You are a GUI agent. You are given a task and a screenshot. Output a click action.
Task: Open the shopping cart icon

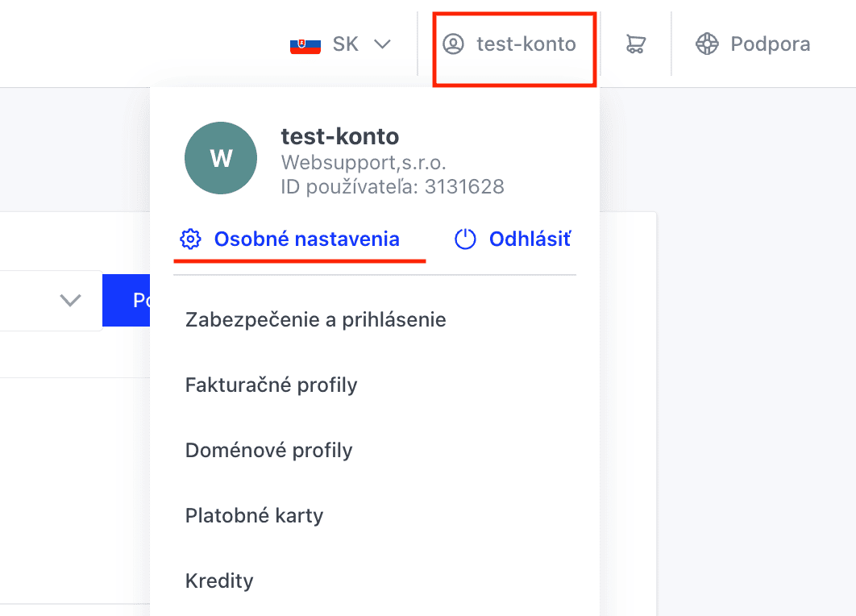[635, 44]
